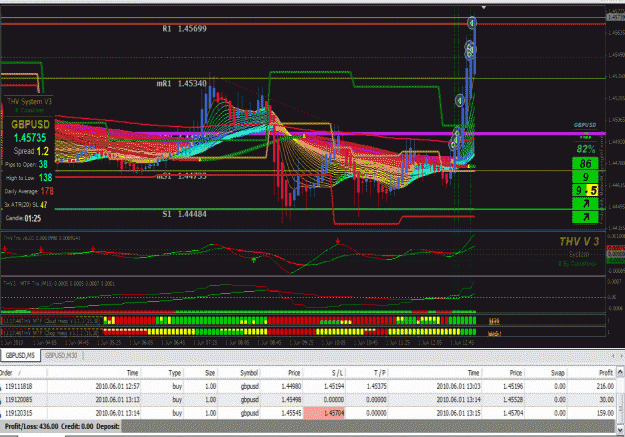Click the close time 2010.06.01 13:15

coord(458,413)
